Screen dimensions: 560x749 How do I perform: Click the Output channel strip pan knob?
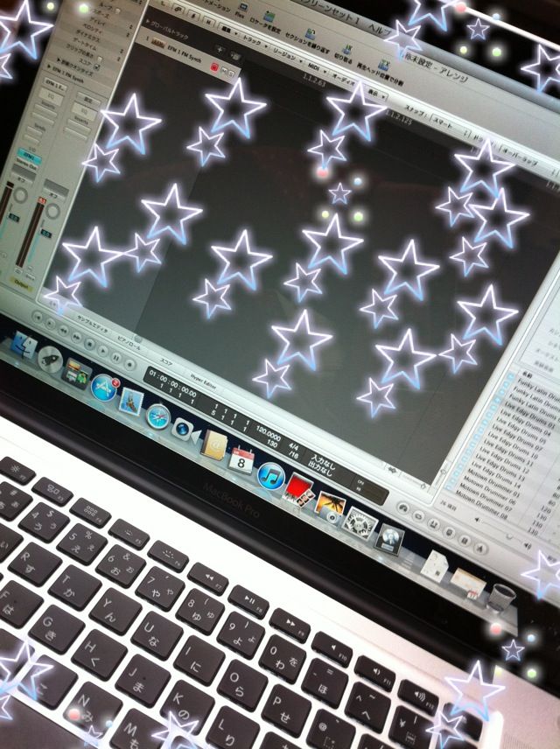53,210
